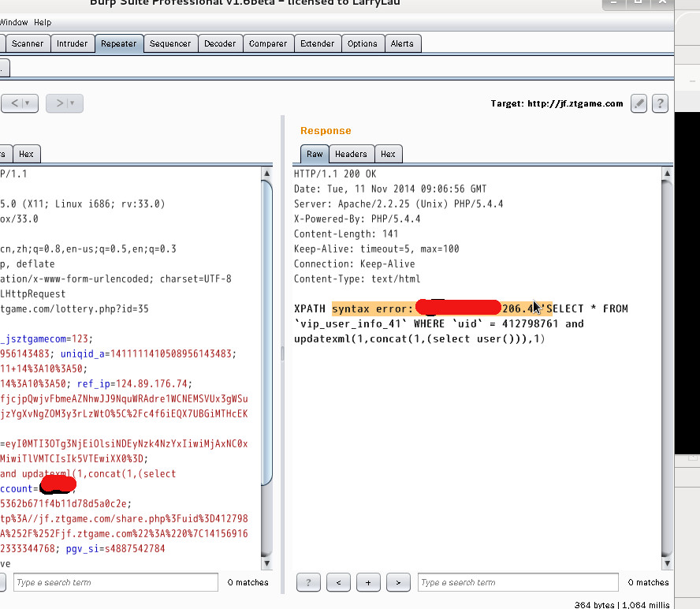Click the highlighted 'syntax error:' text
Screen dimensions: 700x609
coord(373,308)
